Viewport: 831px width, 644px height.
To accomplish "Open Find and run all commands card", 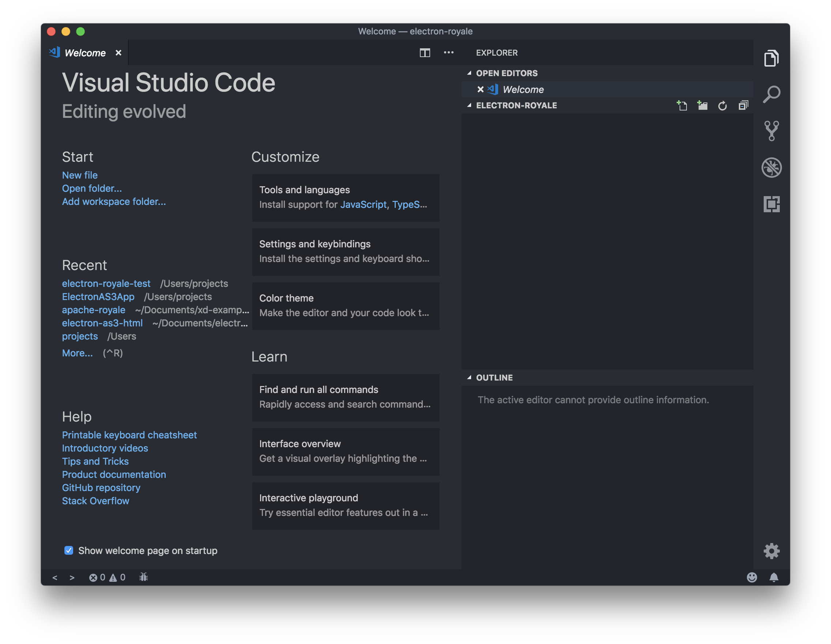I will 346,397.
